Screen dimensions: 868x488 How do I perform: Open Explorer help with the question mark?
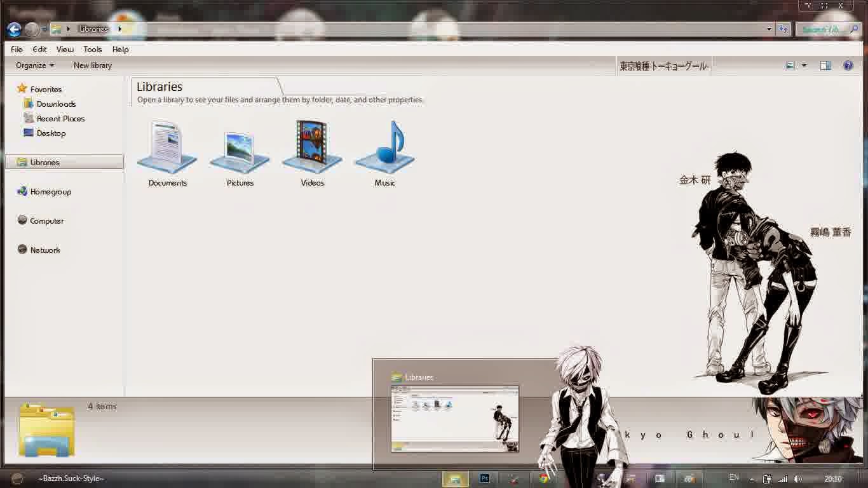(848, 65)
